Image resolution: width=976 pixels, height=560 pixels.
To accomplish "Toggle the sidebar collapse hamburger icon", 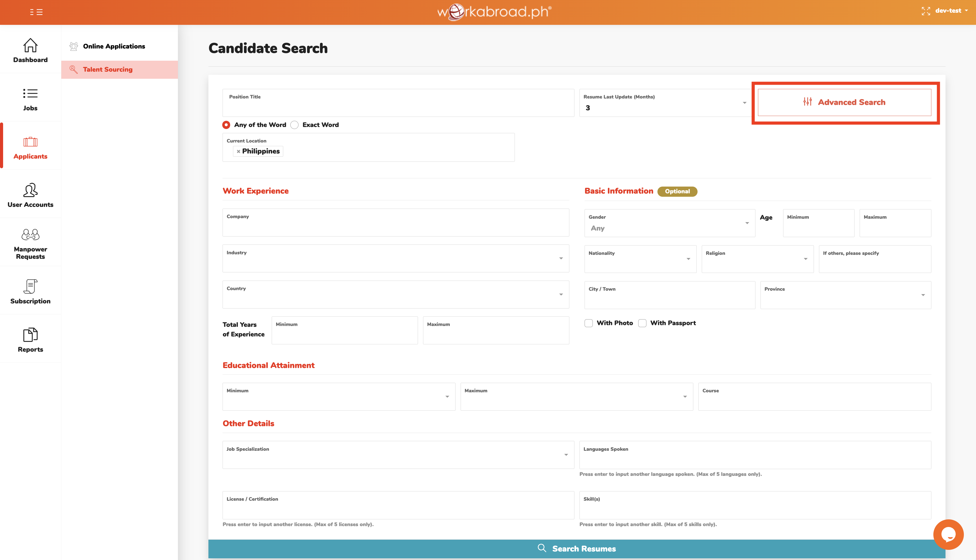I will pyautogui.click(x=36, y=12).
